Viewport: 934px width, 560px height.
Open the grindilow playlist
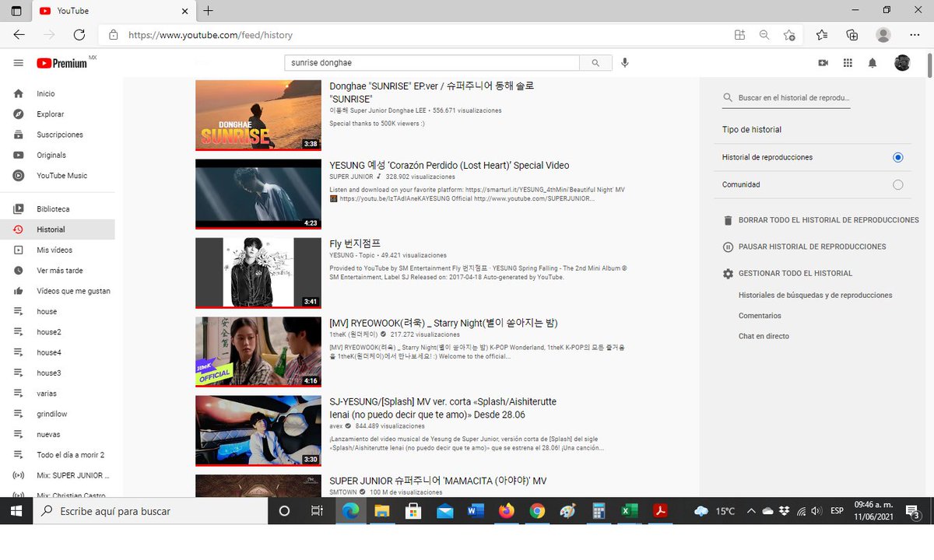point(58,414)
